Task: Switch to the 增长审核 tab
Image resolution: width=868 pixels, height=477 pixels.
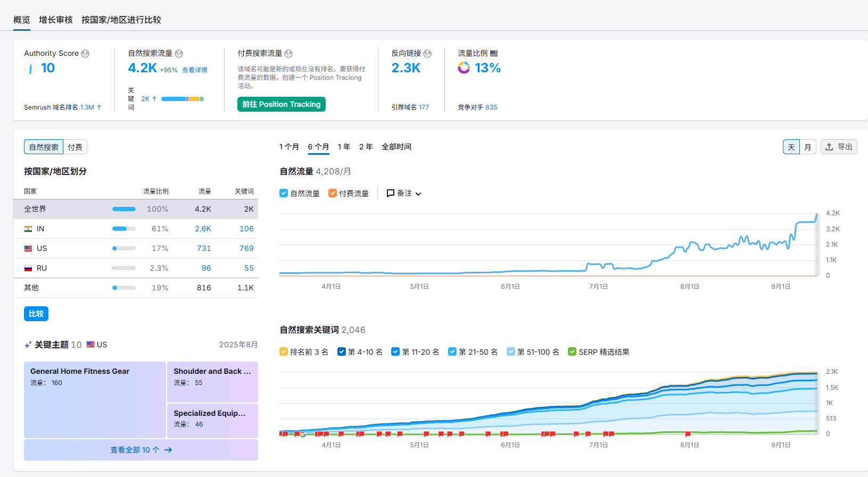Action: tap(56, 20)
